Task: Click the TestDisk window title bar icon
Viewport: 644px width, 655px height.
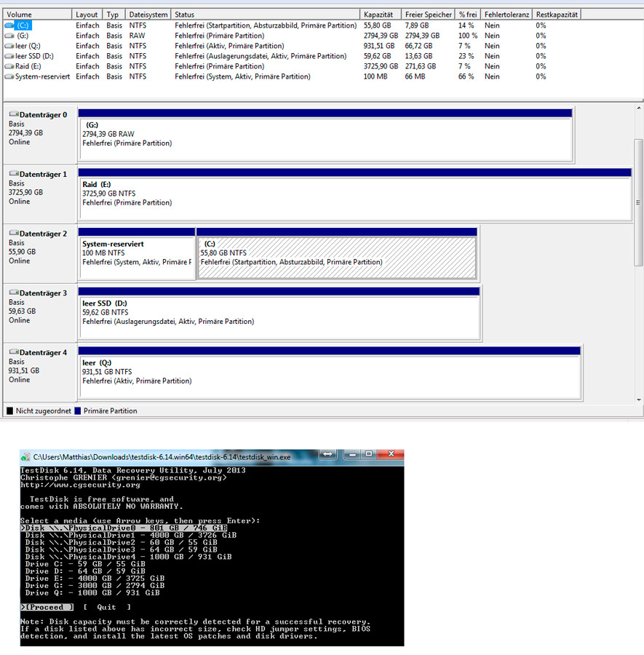Action: point(26,457)
